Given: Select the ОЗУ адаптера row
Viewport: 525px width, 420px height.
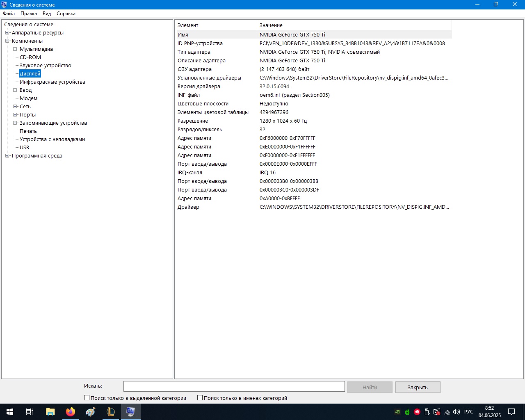Looking at the screenshot, I should coord(314,69).
